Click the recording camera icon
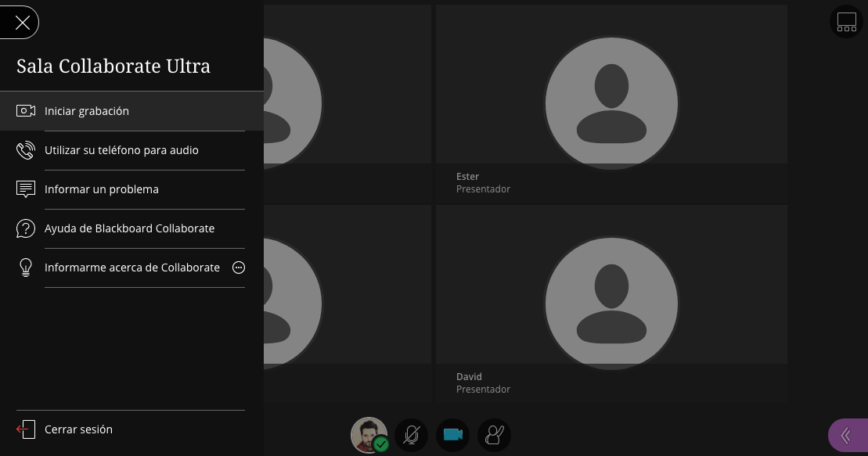This screenshot has height=456, width=868. click(x=26, y=111)
